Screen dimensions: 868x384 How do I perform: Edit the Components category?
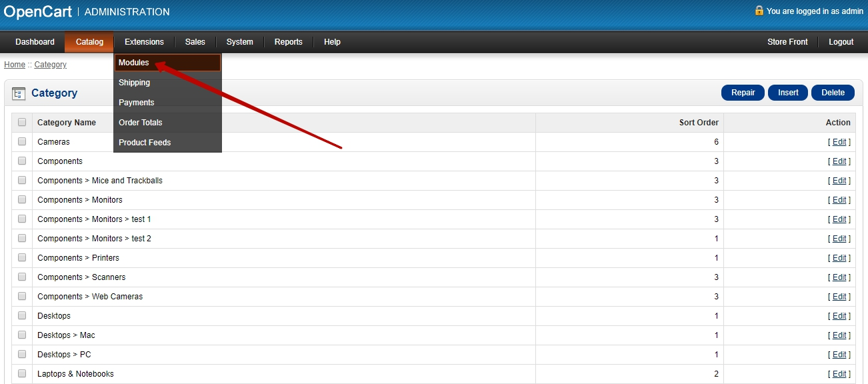(839, 161)
